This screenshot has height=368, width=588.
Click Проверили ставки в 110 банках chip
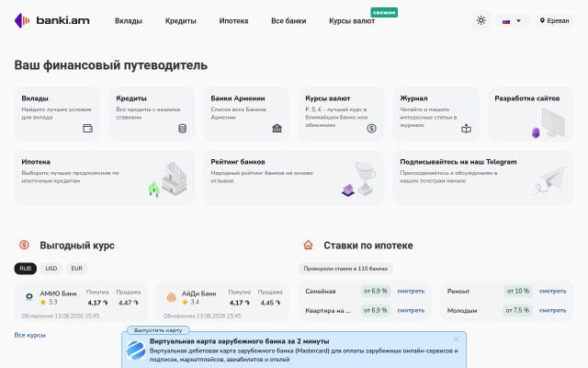pyautogui.click(x=345, y=269)
